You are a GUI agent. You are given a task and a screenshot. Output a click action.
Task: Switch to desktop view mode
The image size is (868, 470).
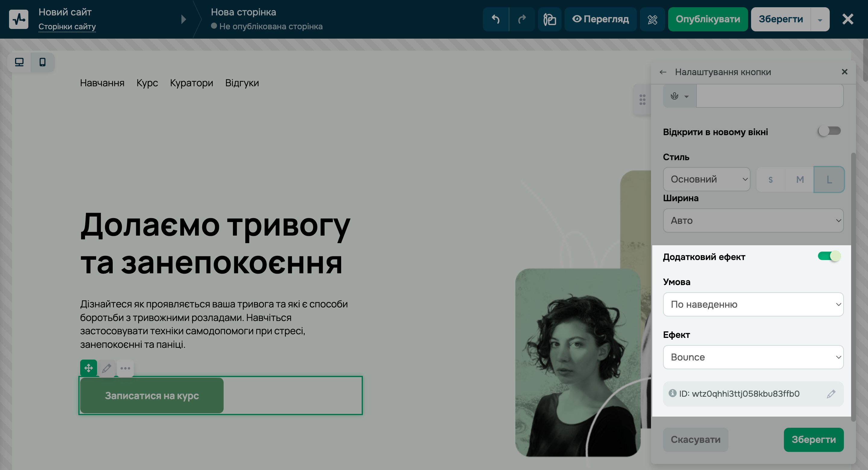pos(19,62)
